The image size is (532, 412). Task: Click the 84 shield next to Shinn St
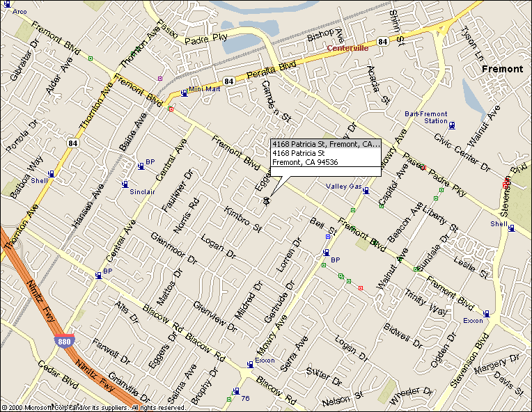tap(382, 42)
